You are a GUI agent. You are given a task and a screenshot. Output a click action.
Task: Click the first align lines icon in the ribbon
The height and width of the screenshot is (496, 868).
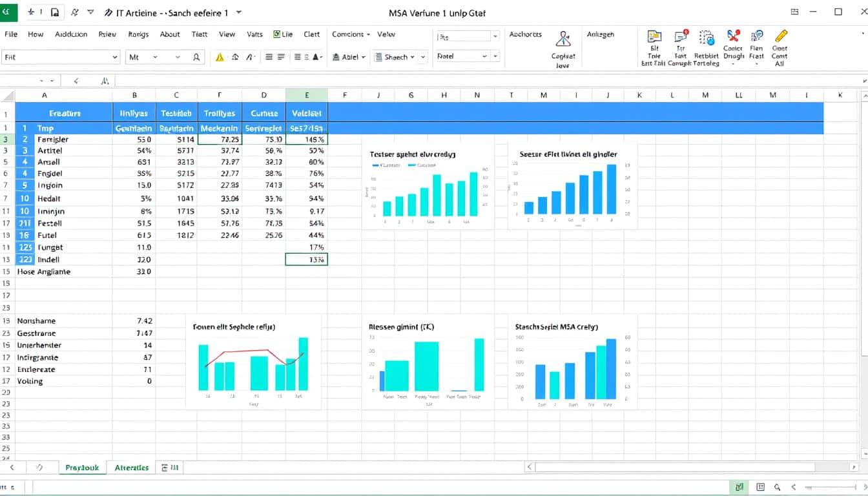[x=269, y=57]
